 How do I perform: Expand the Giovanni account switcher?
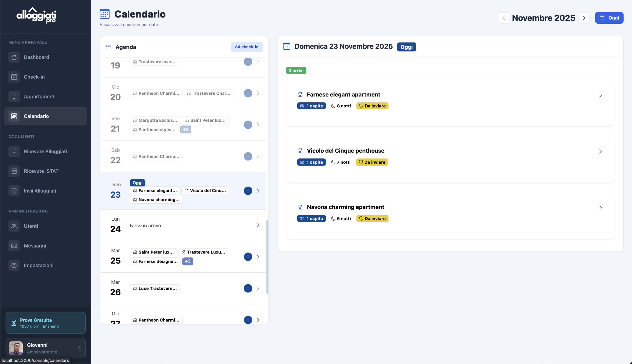pyautogui.click(x=79, y=348)
